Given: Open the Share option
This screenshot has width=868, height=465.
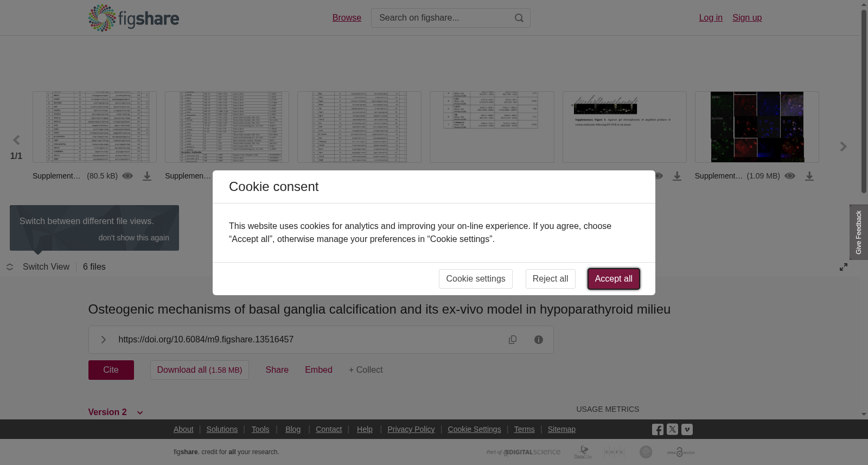Looking at the screenshot, I should (277, 370).
